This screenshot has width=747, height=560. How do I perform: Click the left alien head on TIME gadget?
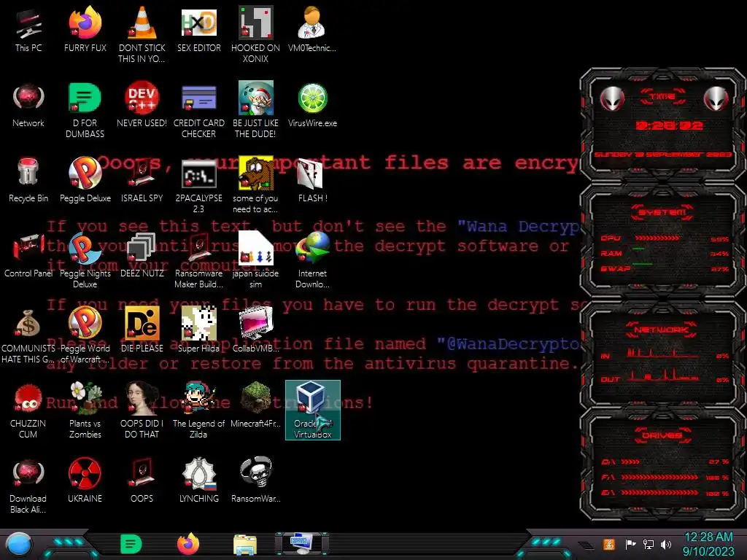point(612,99)
